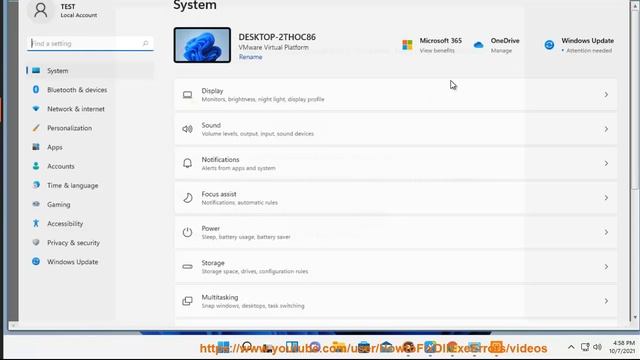Open OneDrive Manage shortcut
Viewport: 640px width, 360px height.
(496, 45)
